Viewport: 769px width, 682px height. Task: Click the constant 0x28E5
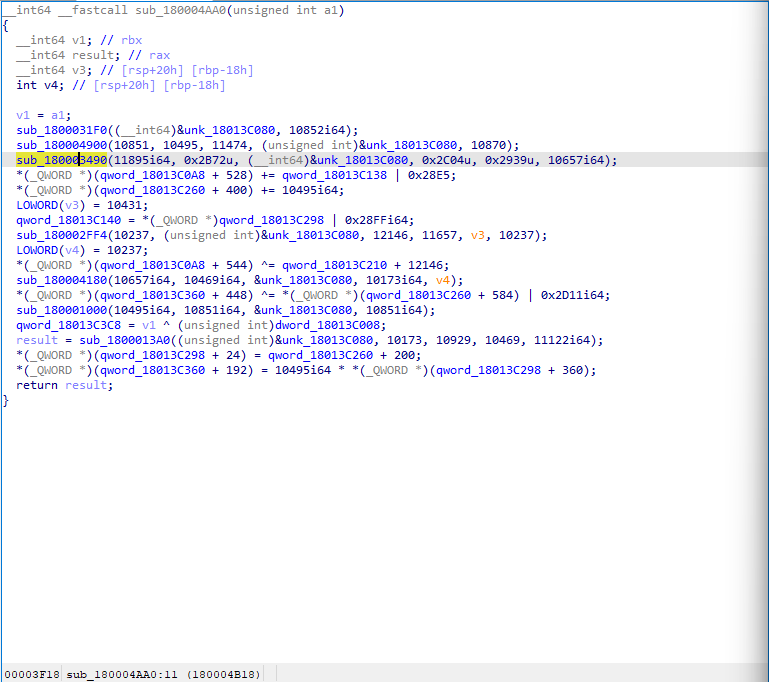pos(428,176)
